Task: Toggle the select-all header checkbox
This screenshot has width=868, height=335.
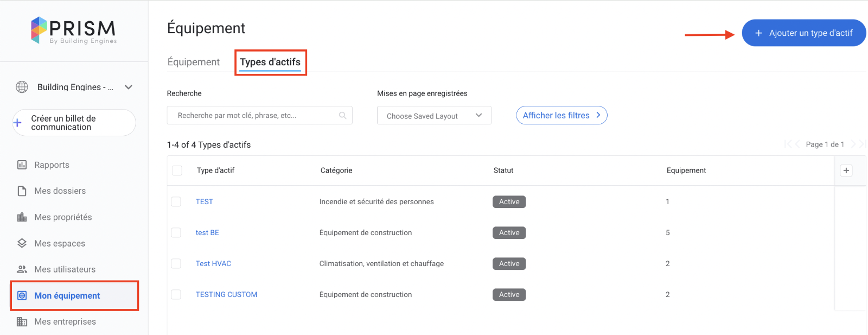Action: (x=177, y=170)
